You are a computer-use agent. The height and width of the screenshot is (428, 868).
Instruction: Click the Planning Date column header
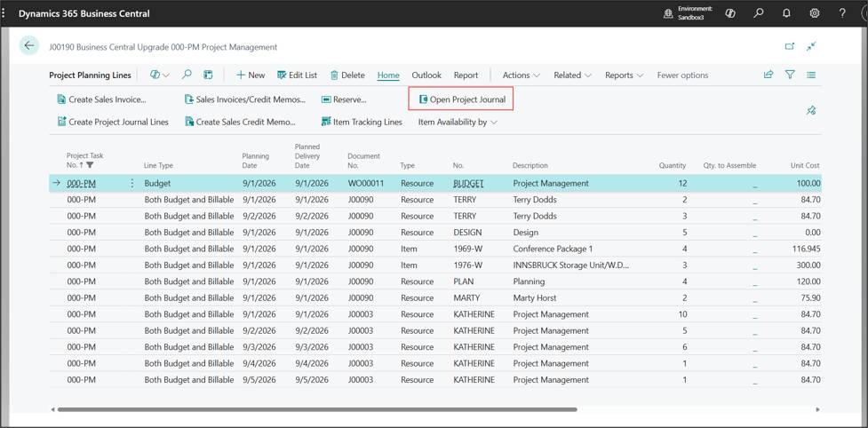click(255, 161)
